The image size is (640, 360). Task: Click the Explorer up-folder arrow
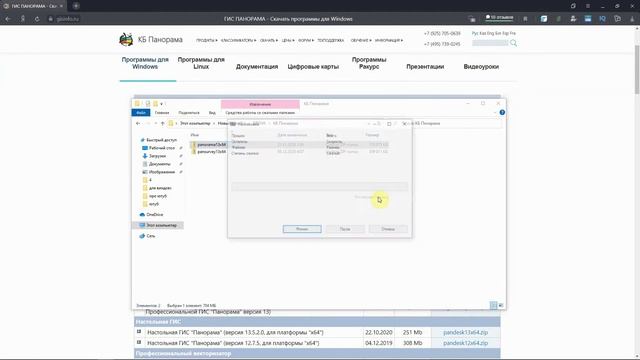coord(162,123)
